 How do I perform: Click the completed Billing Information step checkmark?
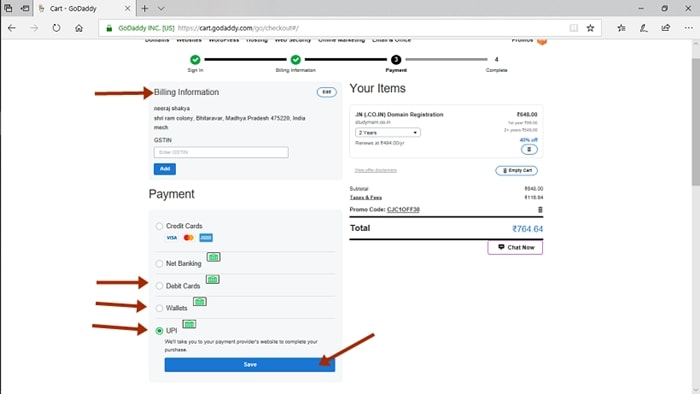[296, 59]
